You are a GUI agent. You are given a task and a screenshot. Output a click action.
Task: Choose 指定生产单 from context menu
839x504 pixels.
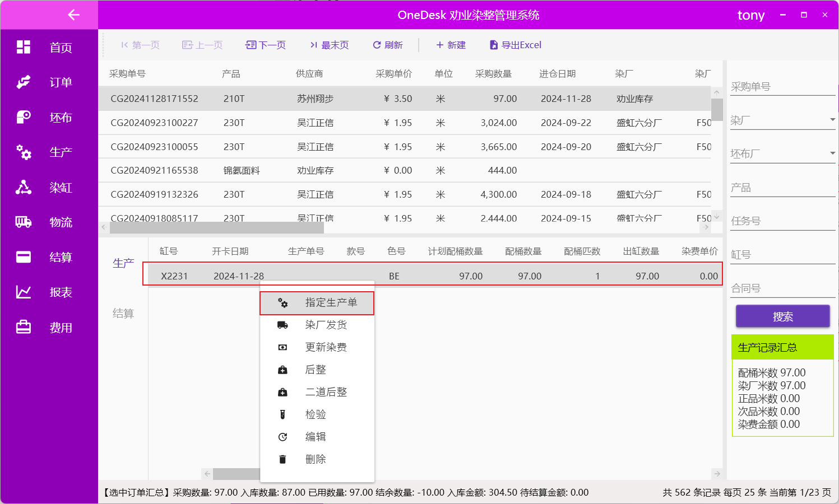click(x=317, y=303)
